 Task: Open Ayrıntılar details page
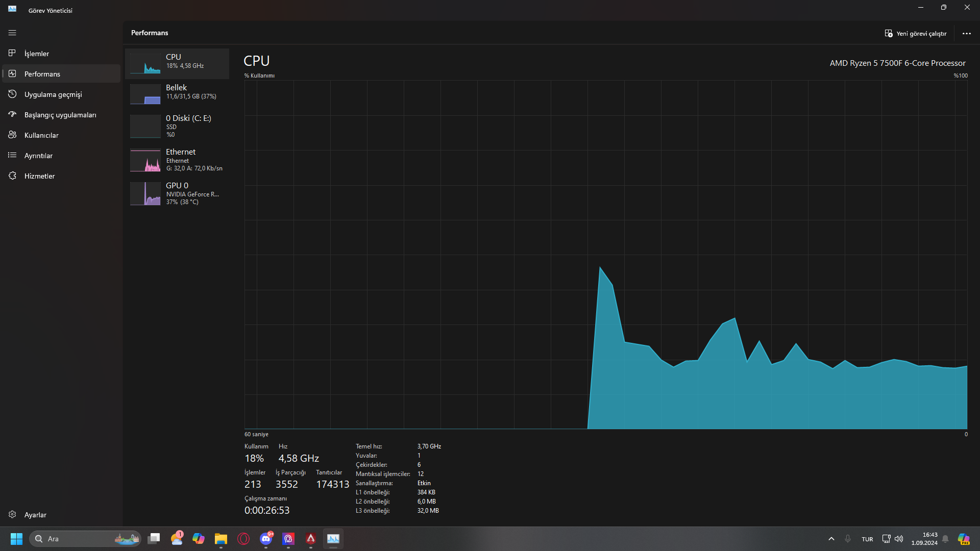(38, 156)
